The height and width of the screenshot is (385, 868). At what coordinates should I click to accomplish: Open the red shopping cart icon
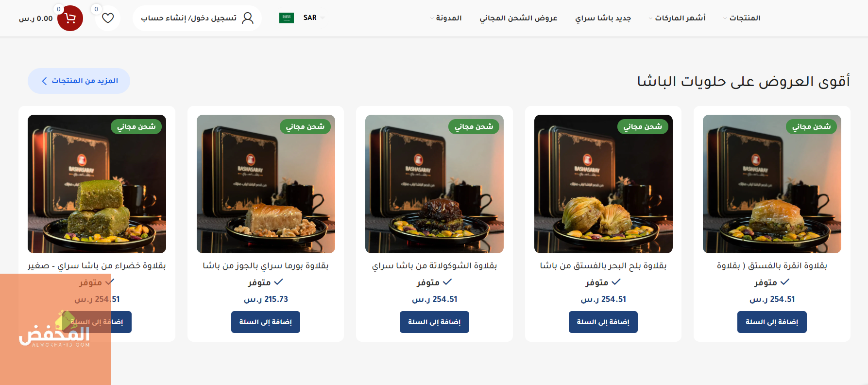click(70, 18)
